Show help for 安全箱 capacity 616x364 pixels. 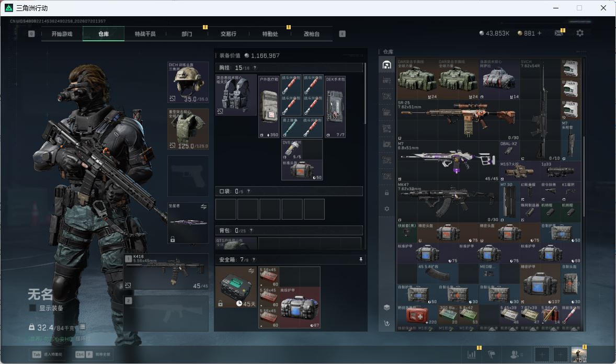[254, 259]
